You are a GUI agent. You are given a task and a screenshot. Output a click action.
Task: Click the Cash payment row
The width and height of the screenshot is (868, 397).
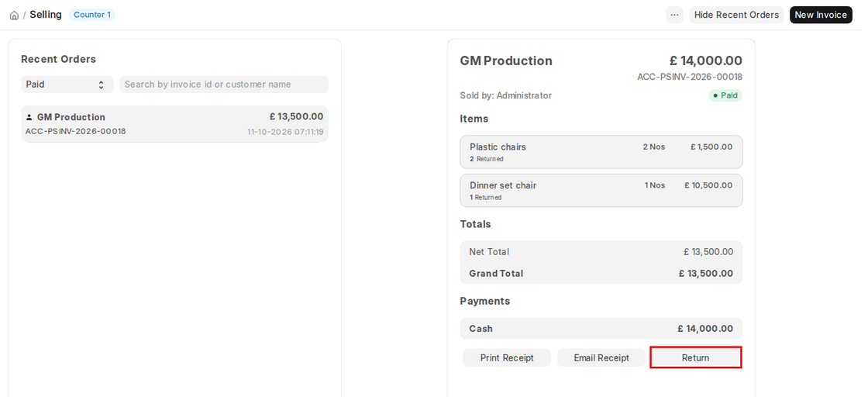[601, 328]
